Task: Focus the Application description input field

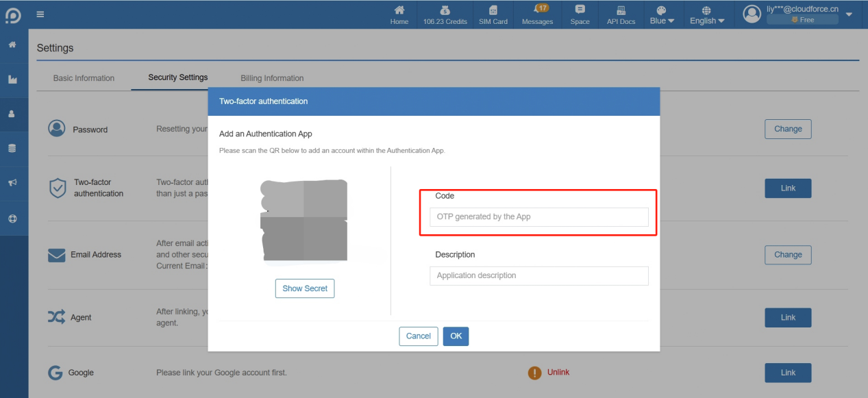Action: [x=538, y=276]
